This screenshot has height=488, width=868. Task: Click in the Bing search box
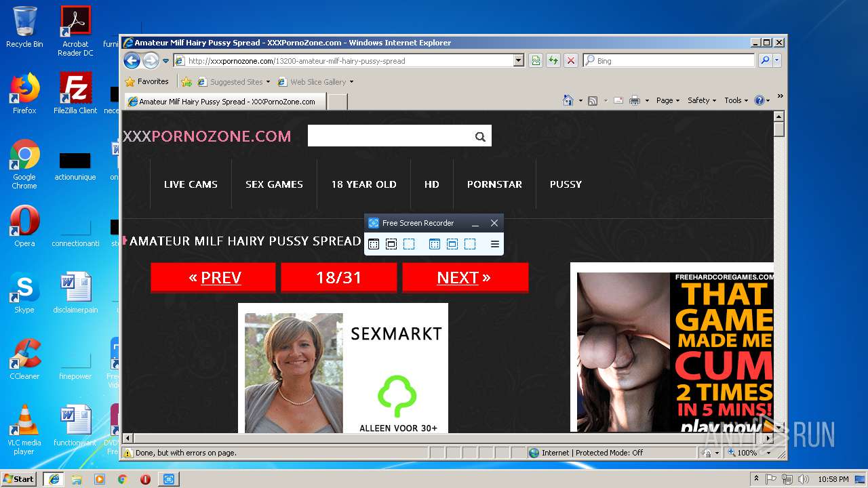click(668, 60)
